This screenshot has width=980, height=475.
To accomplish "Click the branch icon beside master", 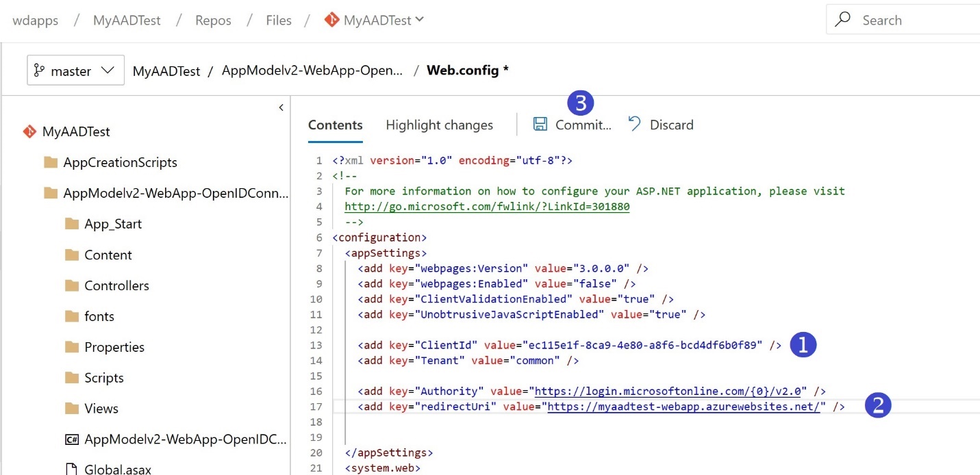I will click(x=39, y=70).
